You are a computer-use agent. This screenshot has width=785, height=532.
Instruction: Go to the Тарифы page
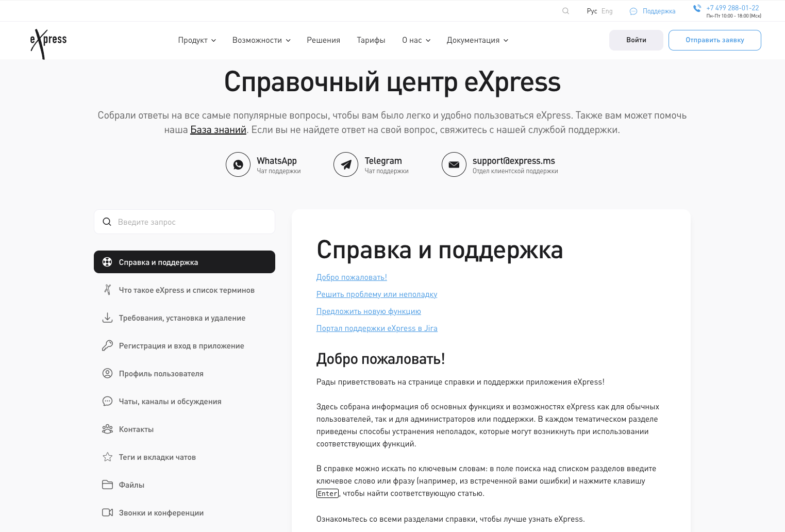371,40
